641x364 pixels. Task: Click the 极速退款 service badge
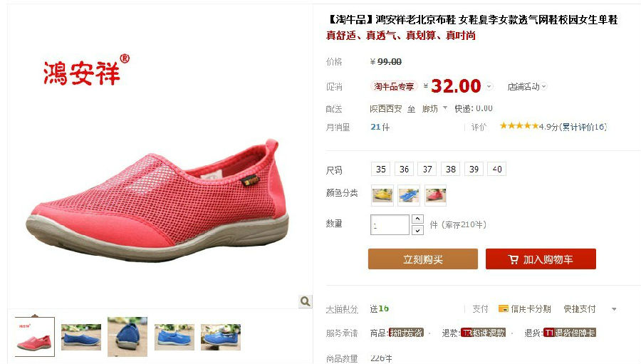(483, 333)
